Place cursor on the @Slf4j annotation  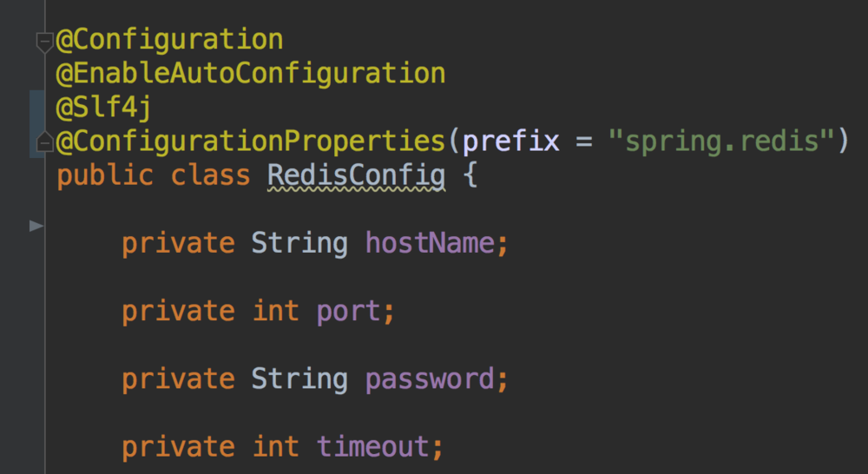[x=105, y=108]
